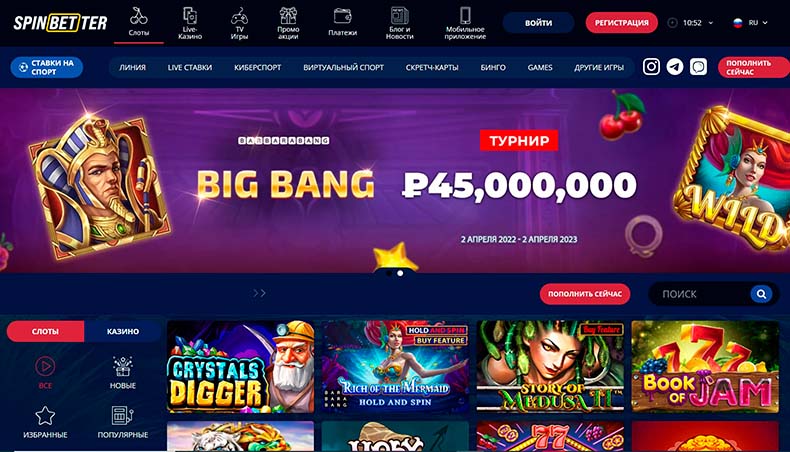
Task: Open the Скретч-карты menu item
Action: pos(432,67)
